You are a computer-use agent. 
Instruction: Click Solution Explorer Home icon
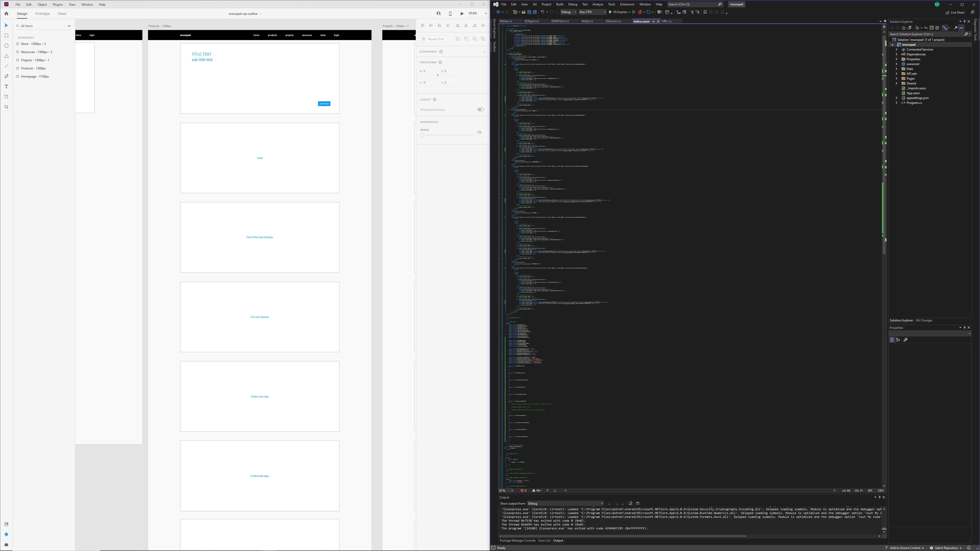click(903, 28)
